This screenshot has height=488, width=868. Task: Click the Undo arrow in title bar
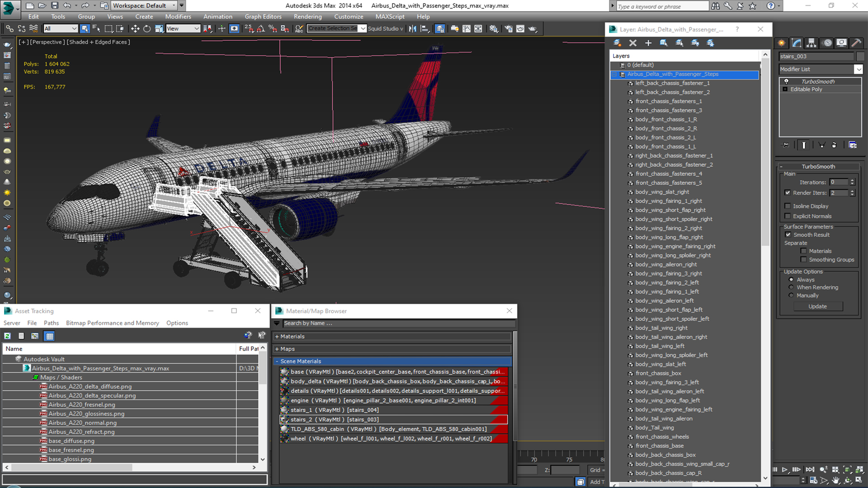coord(67,5)
